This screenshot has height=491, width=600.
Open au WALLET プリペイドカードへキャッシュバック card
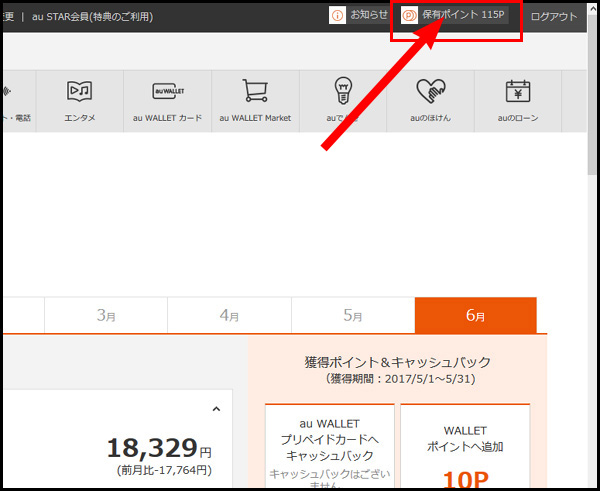click(x=330, y=446)
